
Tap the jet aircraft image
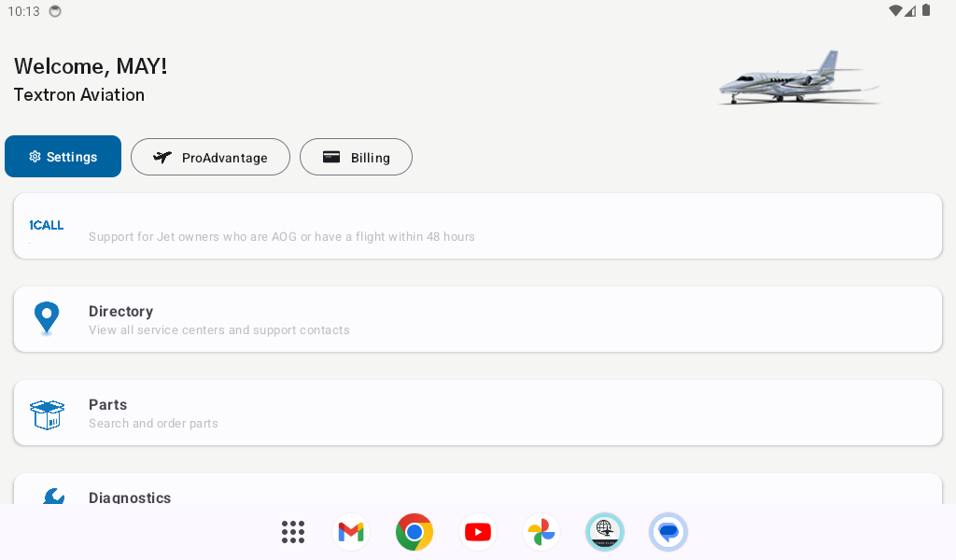[799, 78]
